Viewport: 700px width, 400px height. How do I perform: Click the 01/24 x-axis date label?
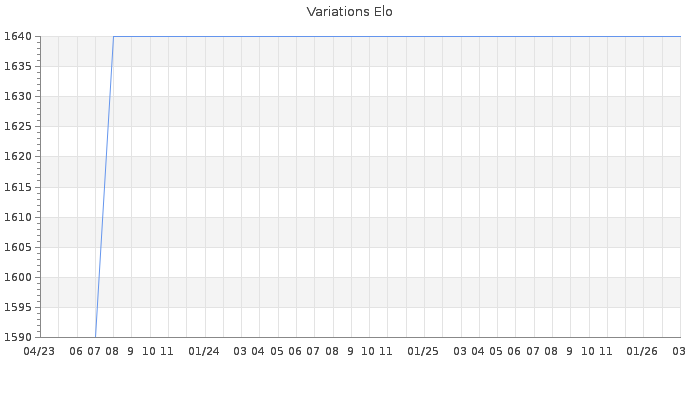point(204,352)
